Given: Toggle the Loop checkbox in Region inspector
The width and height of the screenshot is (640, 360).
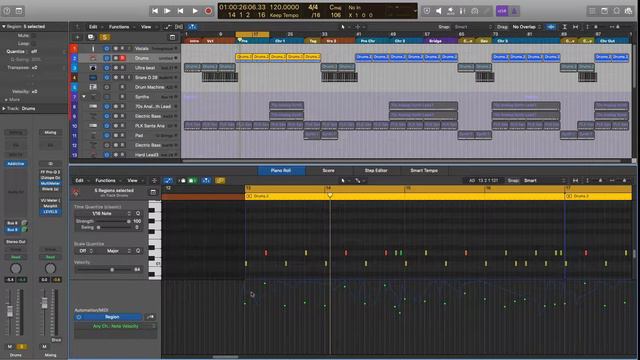Looking at the screenshot, I should coord(33,43).
